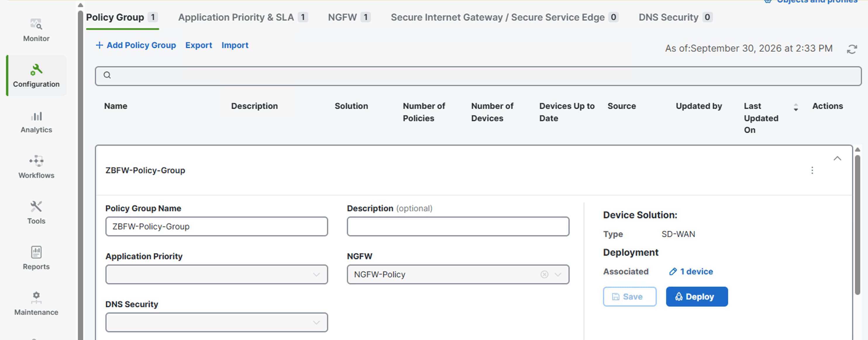Click the Description optional field

[x=458, y=226]
